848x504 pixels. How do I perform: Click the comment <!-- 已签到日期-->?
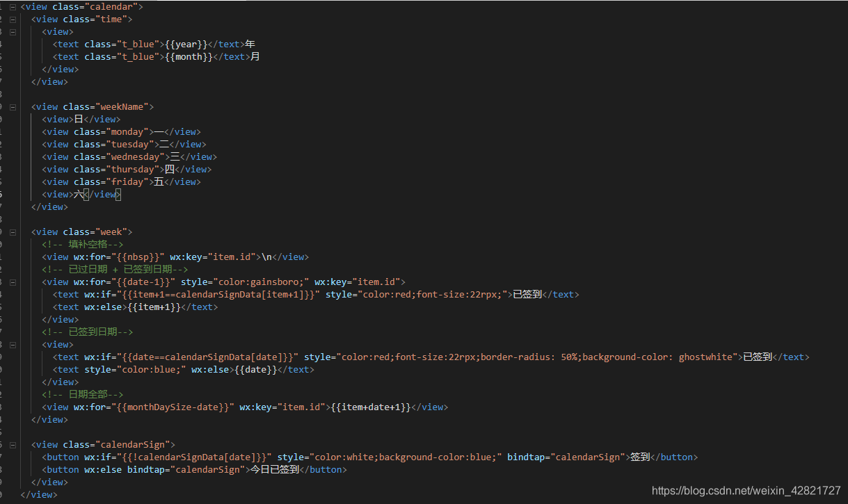(x=87, y=332)
